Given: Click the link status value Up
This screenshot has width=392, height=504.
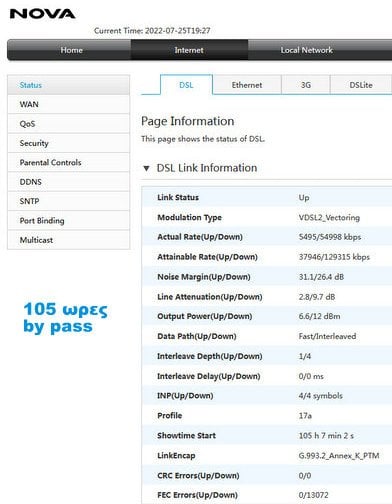Looking at the screenshot, I should (x=304, y=197).
